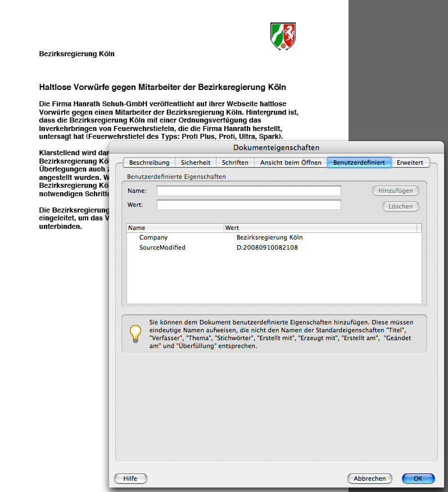The image size is (448, 492).
Task: Sort by the Wert column header
Action: (x=320, y=228)
